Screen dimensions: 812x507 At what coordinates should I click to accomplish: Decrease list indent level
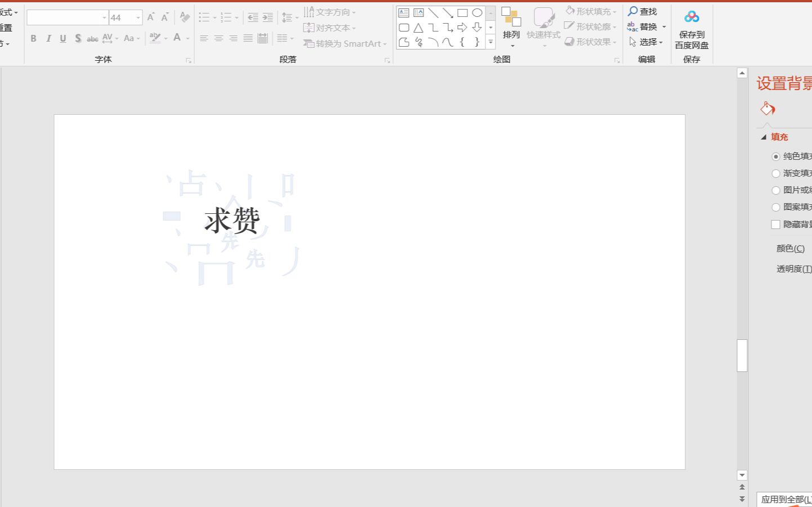point(253,17)
